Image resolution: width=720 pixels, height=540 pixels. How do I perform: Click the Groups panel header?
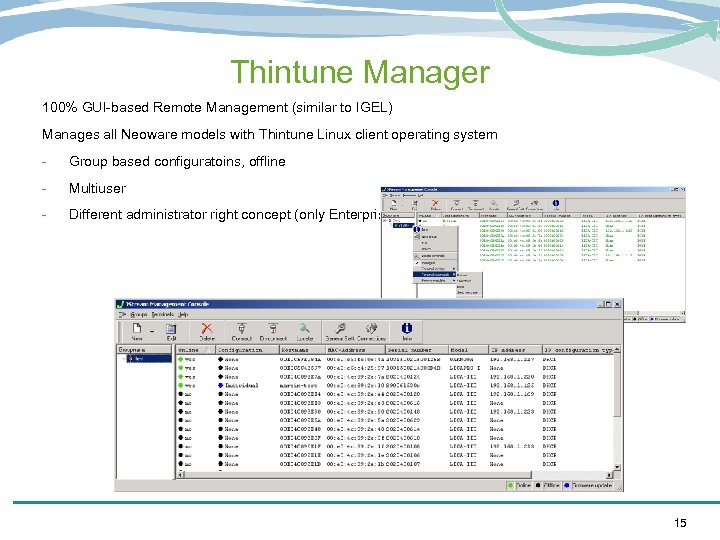point(144,349)
